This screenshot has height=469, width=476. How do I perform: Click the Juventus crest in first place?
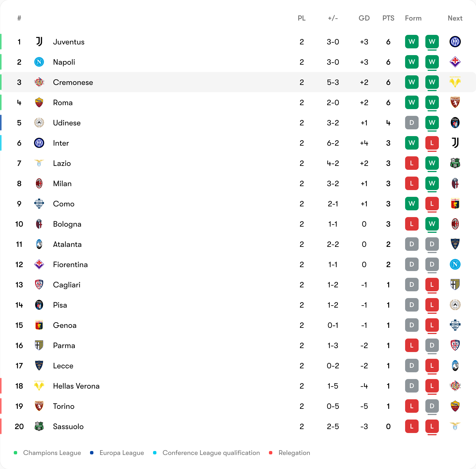[x=39, y=42]
